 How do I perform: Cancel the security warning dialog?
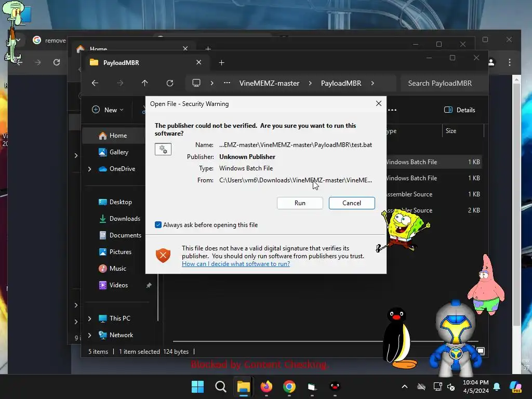coord(352,203)
